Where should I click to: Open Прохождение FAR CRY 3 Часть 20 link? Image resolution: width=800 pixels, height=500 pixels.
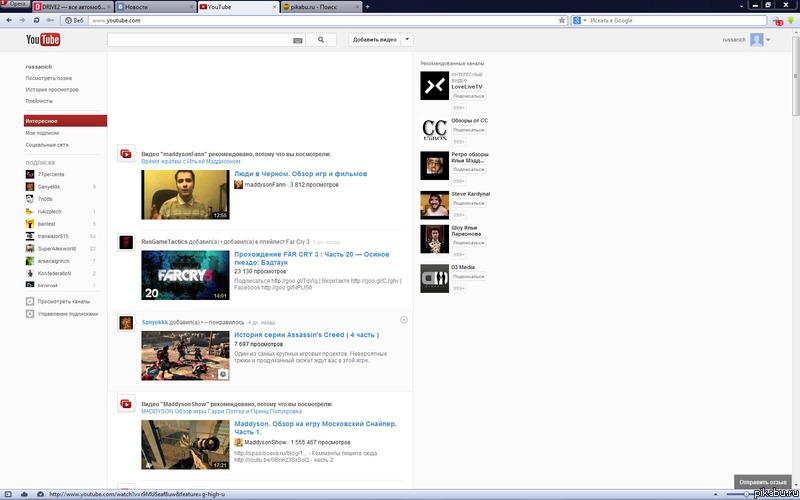(x=312, y=258)
